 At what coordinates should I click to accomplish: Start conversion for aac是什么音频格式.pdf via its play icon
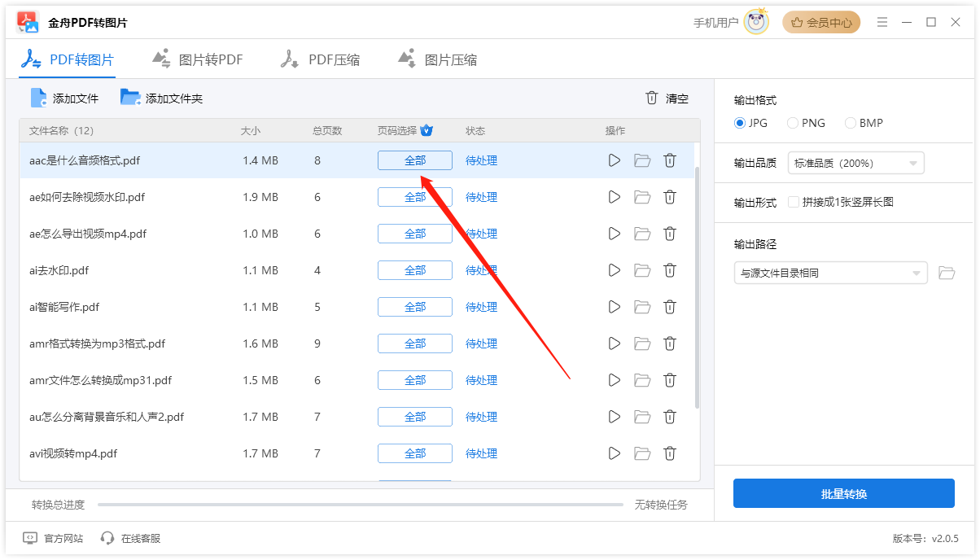pos(614,160)
